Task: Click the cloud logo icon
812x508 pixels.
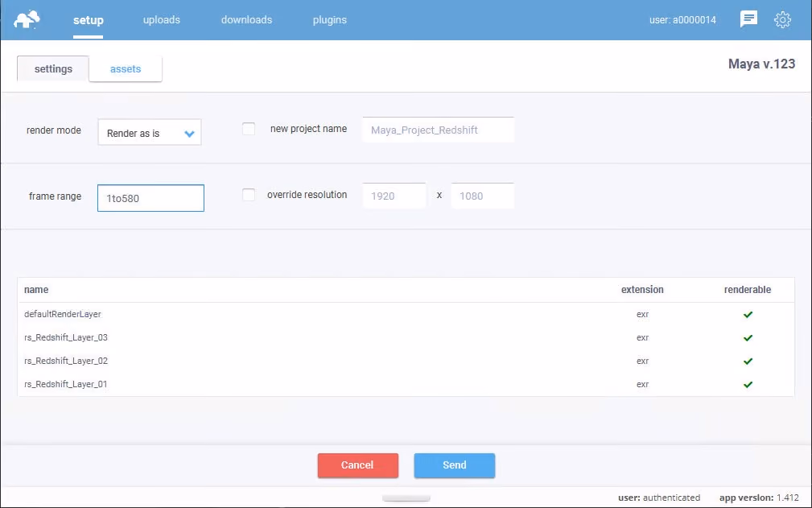Action: coord(27,19)
